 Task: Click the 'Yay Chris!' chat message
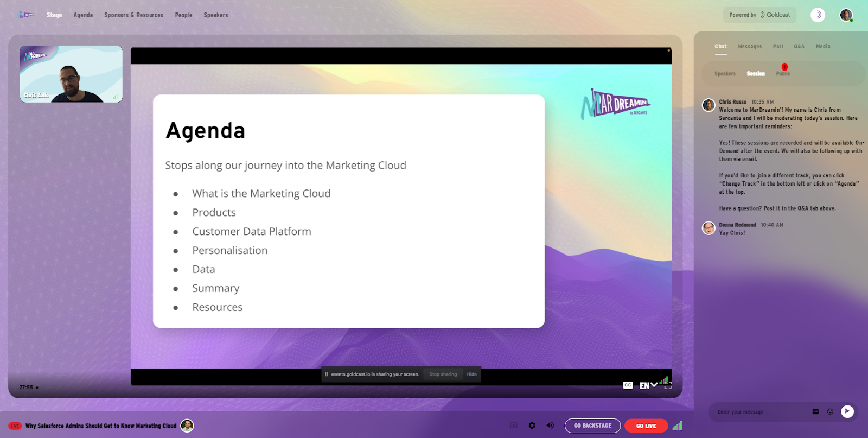point(732,233)
